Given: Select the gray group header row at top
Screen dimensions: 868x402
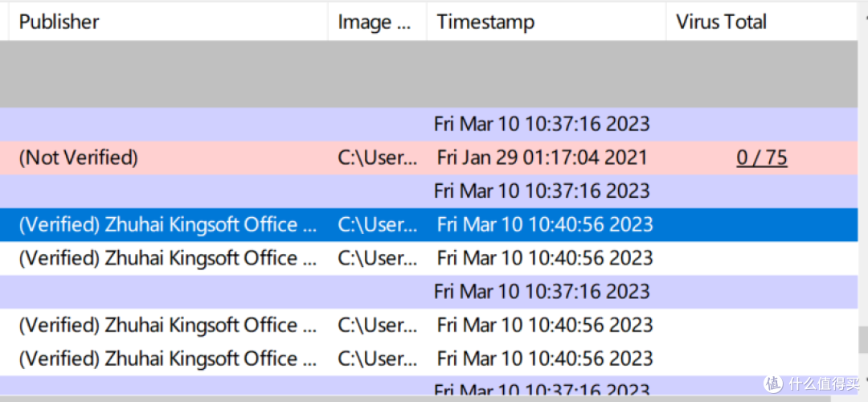Looking at the screenshot, I should point(429,74).
